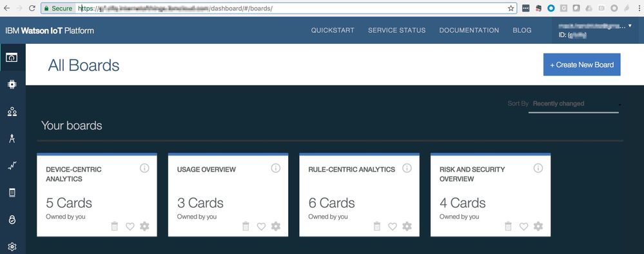The height and width of the screenshot is (254, 644).
Task: Open the Rule-Centric Analytics board title
Action: [351, 170]
